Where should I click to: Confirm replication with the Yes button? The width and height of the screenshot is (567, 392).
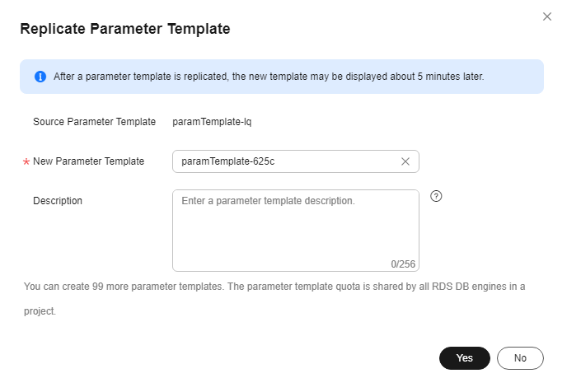pyautogui.click(x=465, y=358)
